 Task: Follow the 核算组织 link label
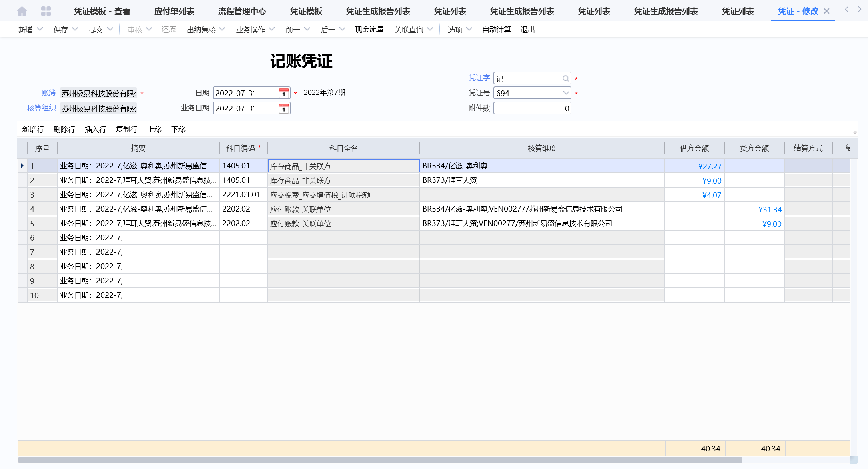tap(42, 108)
